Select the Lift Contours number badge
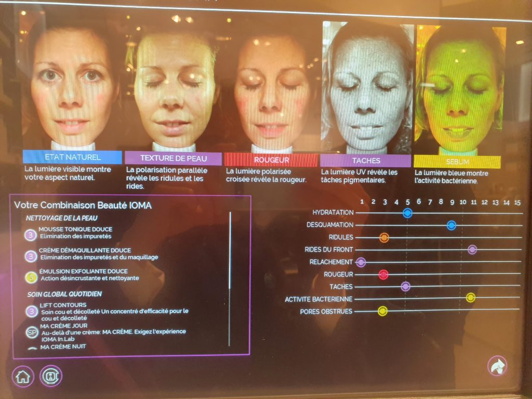The image size is (532, 399). click(32, 311)
